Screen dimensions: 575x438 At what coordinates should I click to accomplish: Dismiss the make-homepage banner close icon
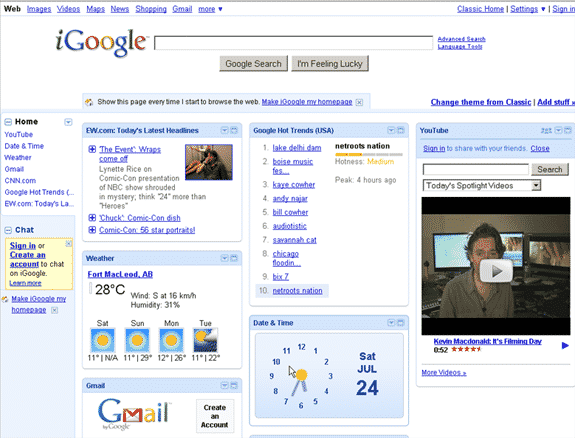pos(359,102)
